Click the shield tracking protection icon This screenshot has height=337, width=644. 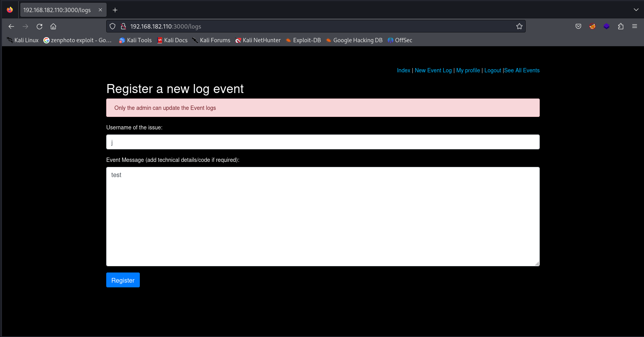112,27
